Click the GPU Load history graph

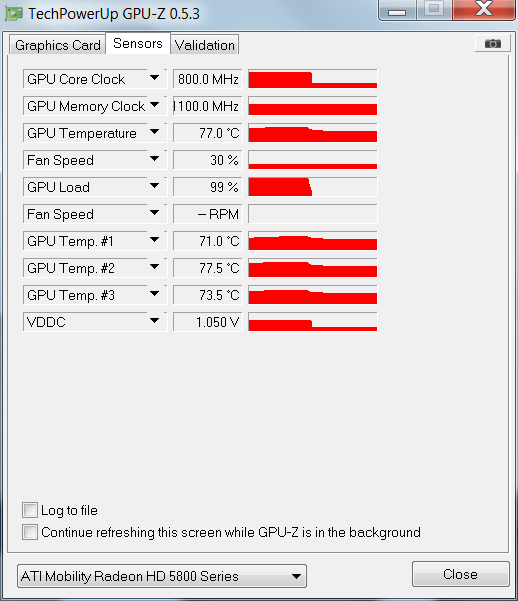[x=312, y=187]
